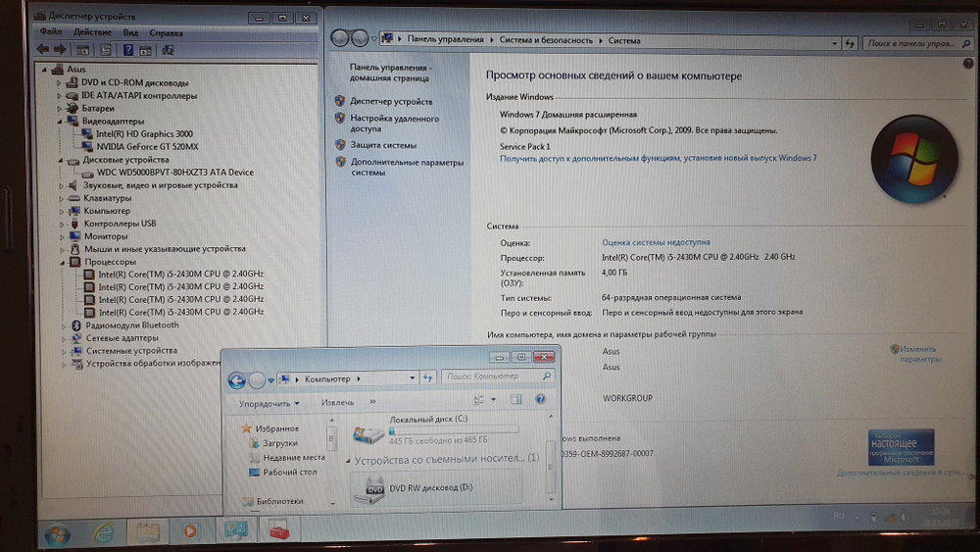The height and width of the screenshot is (552, 980).
Task: Click Forward arrow in Device Manager toolbar
Action: (x=60, y=49)
